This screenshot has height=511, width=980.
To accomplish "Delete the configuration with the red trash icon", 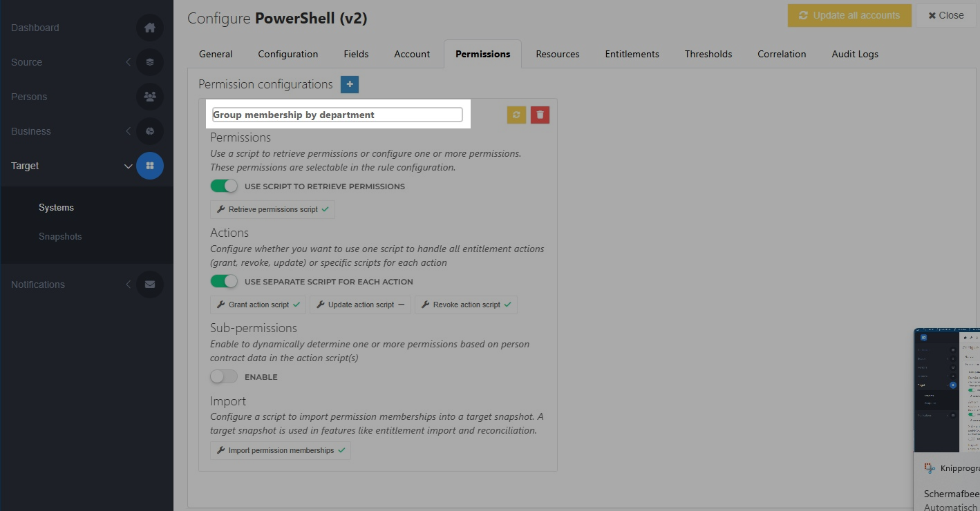I will point(540,115).
